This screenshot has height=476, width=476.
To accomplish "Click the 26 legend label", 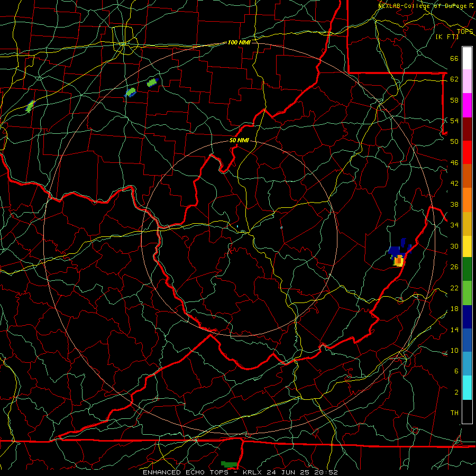I will click(454, 267).
